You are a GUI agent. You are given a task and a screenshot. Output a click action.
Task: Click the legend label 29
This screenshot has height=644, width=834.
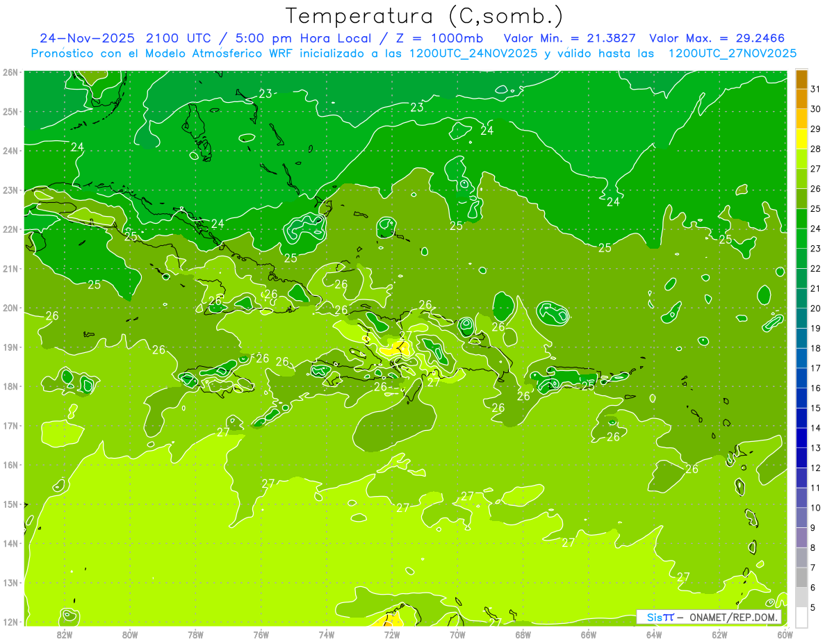(x=816, y=129)
